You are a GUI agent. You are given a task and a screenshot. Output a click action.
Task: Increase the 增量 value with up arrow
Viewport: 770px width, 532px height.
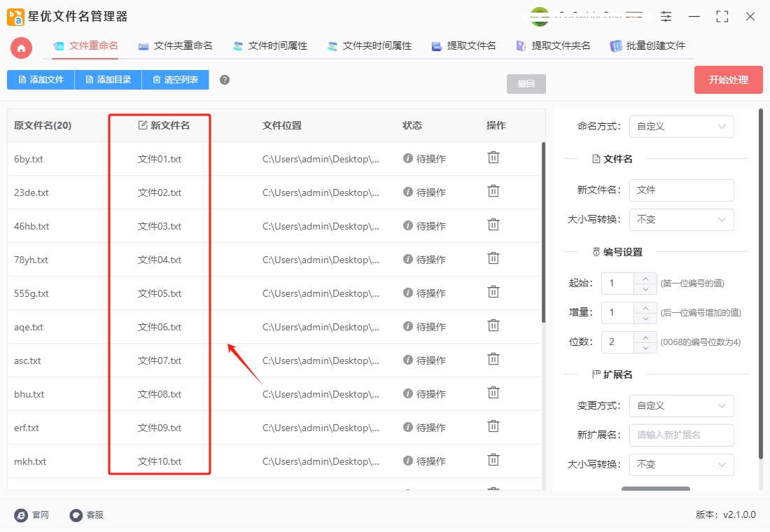(x=645, y=308)
